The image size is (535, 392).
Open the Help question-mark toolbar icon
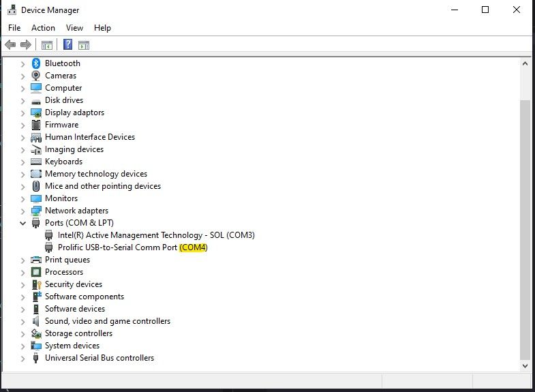67,44
